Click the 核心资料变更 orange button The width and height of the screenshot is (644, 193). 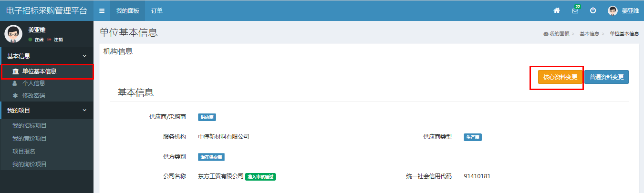pyautogui.click(x=560, y=77)
